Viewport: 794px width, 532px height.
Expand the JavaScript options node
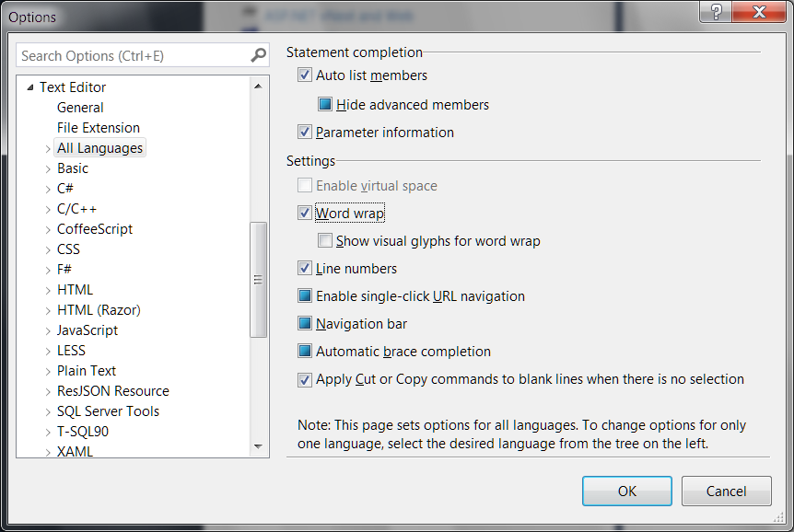(48, 330)
